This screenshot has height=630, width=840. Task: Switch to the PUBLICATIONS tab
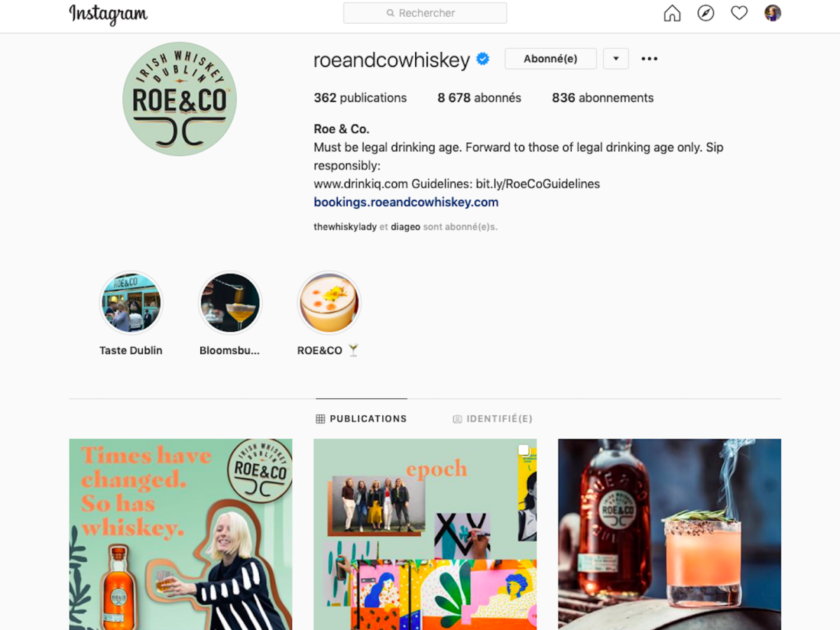pos(361,419)
